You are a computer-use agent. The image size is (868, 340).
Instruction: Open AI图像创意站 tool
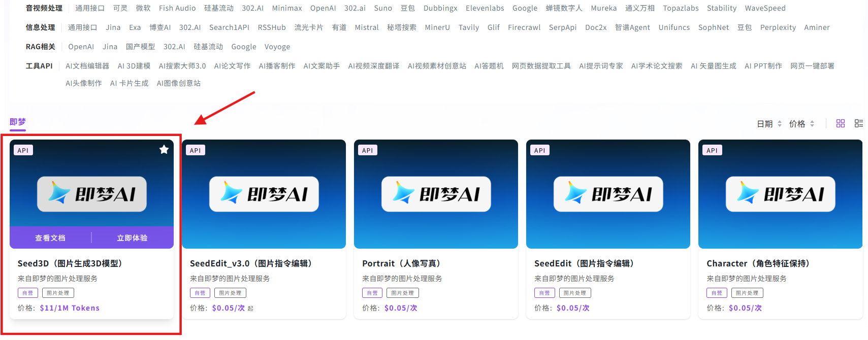179,83
